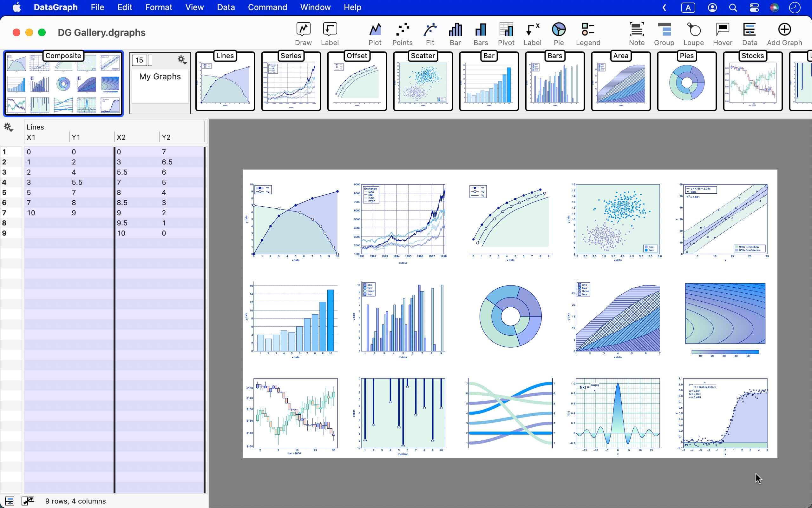Click the list view icon in status bar
This screenshot has height=508, width=812.
click(10, 501)
